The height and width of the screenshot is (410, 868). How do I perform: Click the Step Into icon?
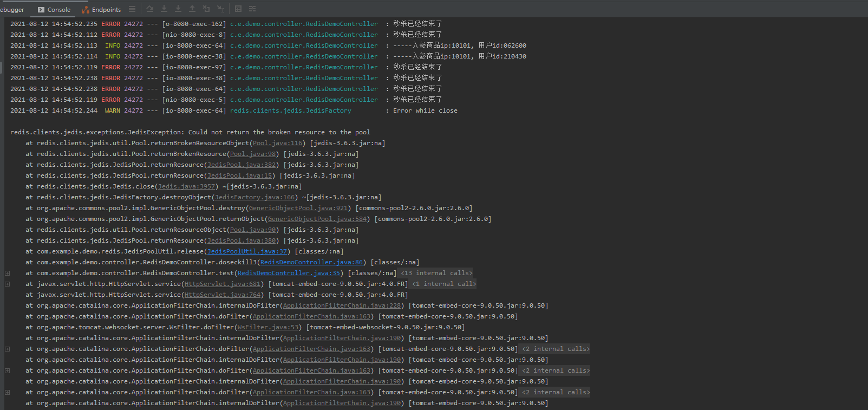(164, 9)
